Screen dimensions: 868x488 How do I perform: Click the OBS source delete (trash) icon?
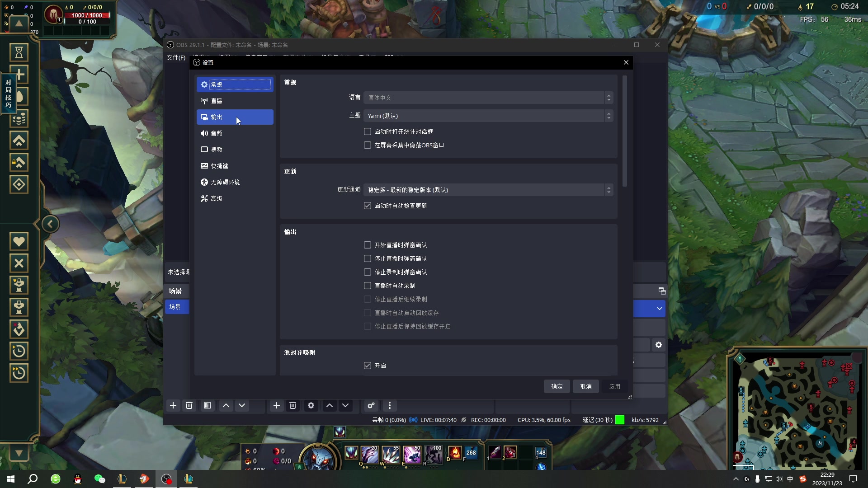pos(292,406)
